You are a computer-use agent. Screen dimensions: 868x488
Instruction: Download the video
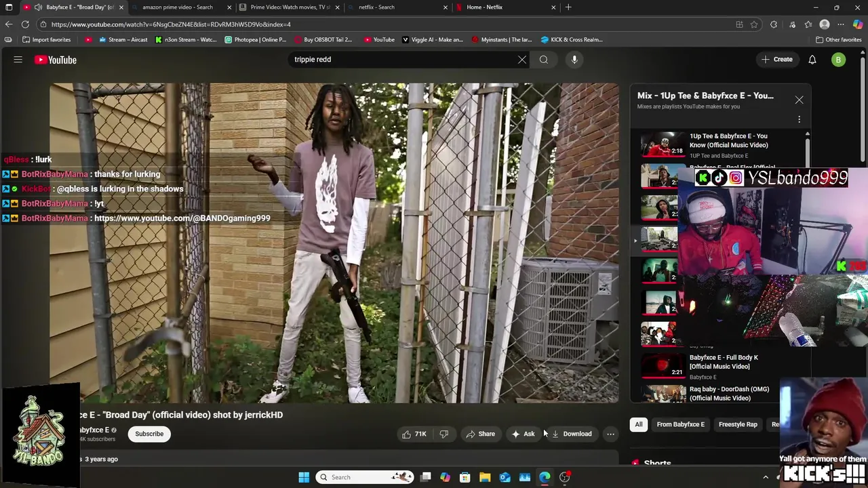click(571, 434)
